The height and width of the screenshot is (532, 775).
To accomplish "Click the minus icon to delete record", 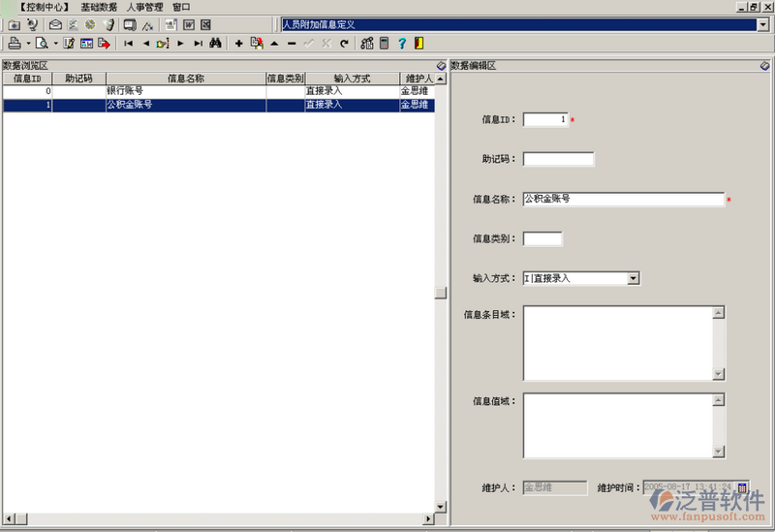I will 292,44.
